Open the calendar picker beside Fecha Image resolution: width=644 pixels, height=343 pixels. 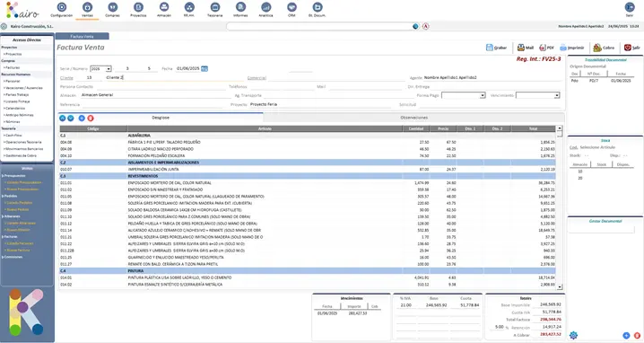[205, 68]
